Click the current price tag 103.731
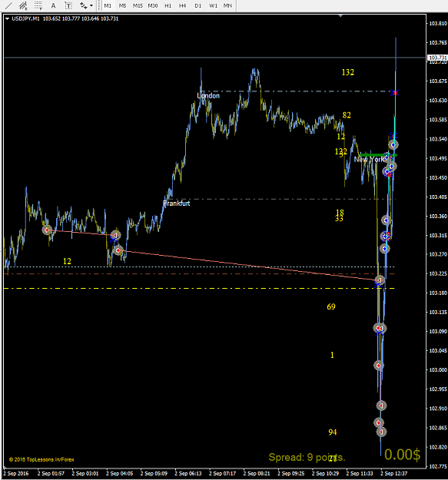 coord(437,58)
